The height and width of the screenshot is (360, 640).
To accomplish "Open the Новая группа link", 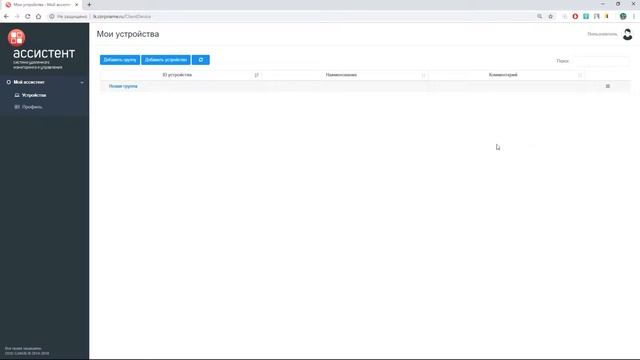I will (x=123, y=86).
